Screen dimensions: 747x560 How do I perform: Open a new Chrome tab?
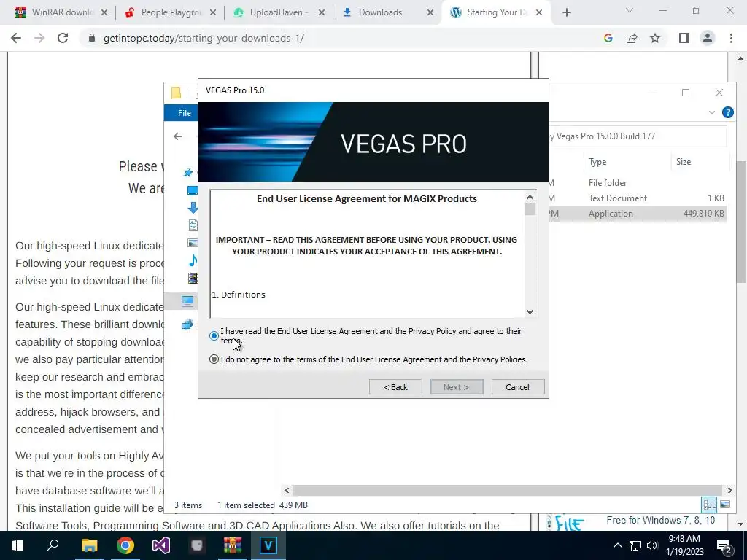coord(566,13)
